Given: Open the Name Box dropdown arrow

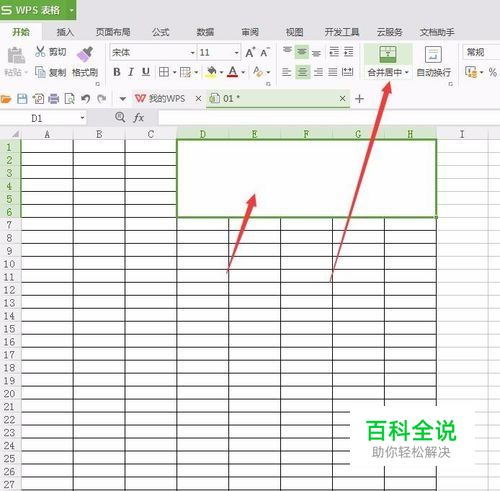Looking at the screenshot, I should click(x=82, y=118).
